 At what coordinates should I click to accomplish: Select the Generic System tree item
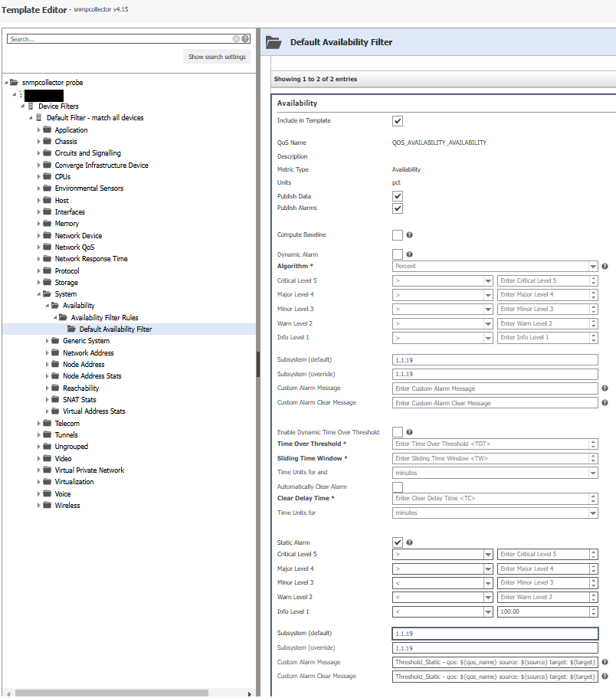(86, 341)
